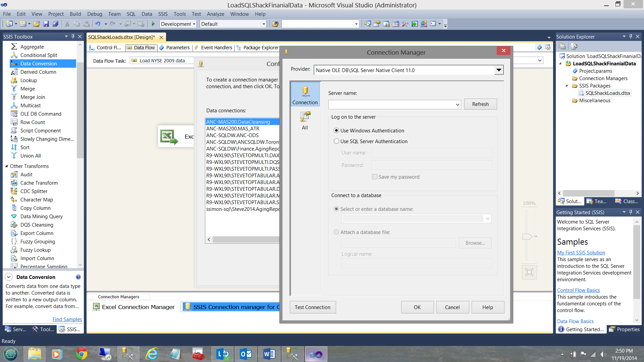Open the Provider dropdown list
The width and height of the screenshot is (644, 362).
coord(499,70)
